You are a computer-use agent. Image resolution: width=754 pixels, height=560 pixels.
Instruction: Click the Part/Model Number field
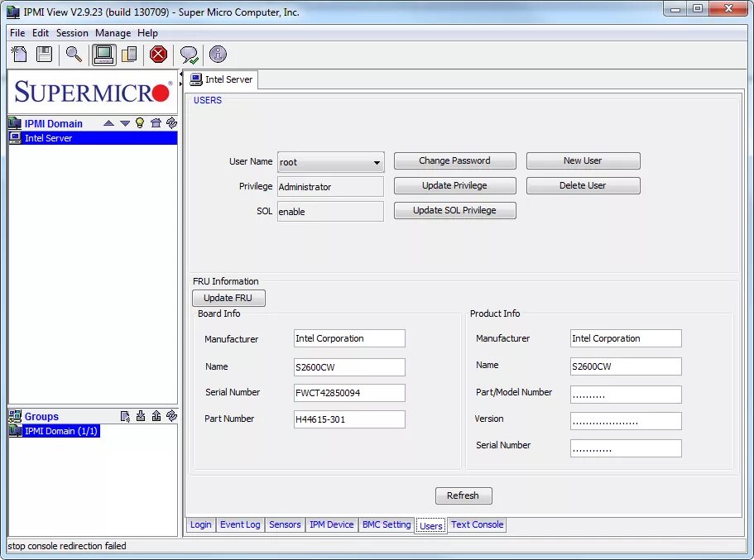626,395
